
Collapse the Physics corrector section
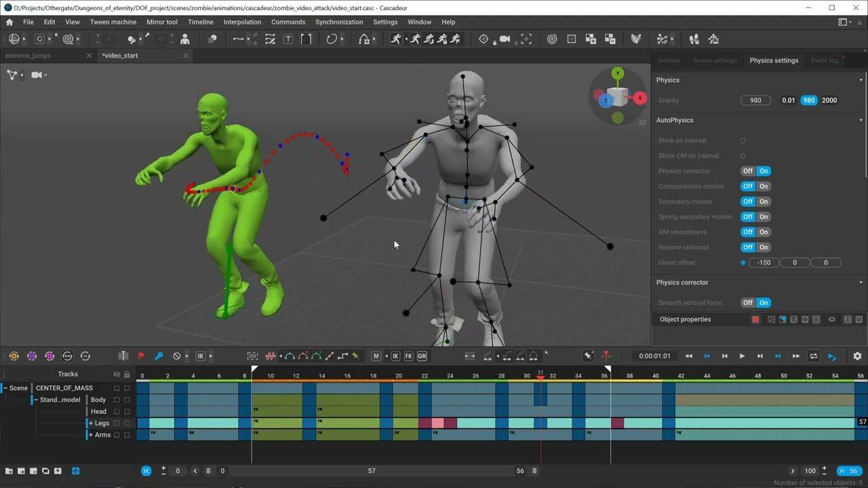pos(861,282)
